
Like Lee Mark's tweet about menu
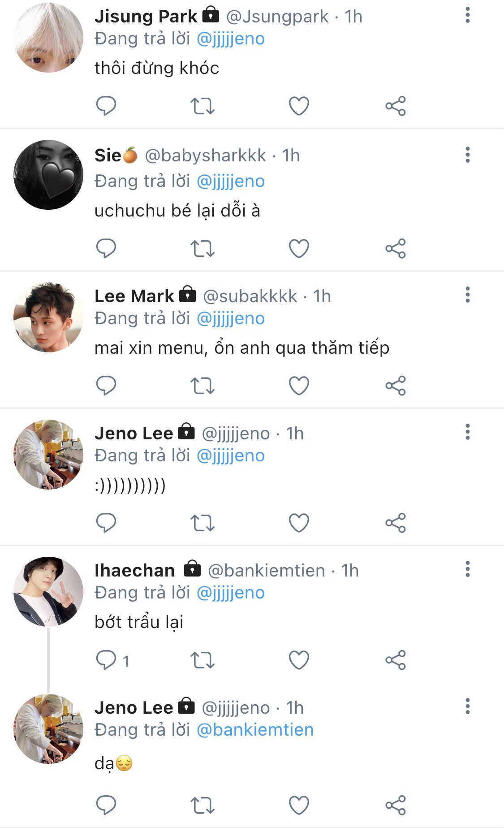coord(299,386)
